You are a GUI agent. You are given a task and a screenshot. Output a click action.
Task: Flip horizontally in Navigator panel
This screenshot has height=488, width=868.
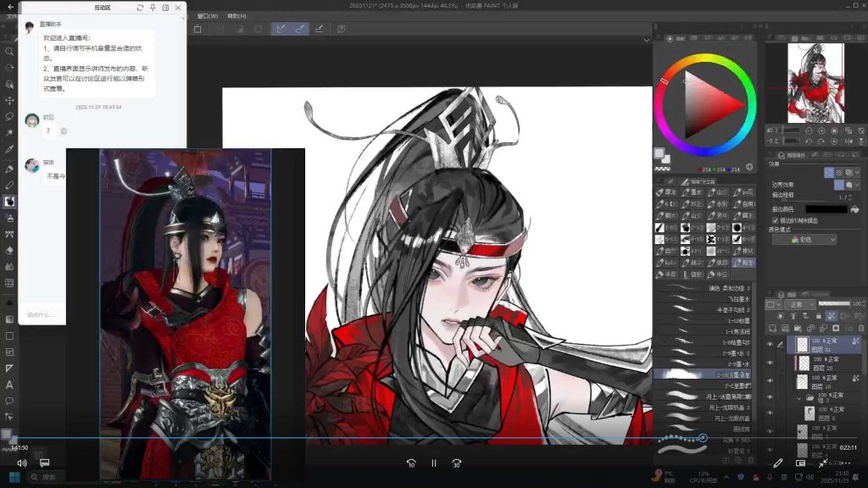848,141
